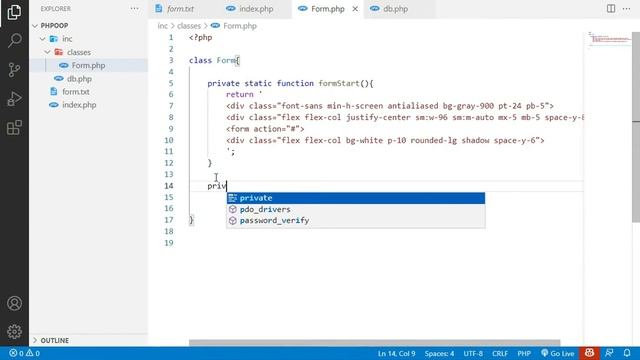Click the function icon beside password_verify
640x360 pixels.
pos(233,220)
